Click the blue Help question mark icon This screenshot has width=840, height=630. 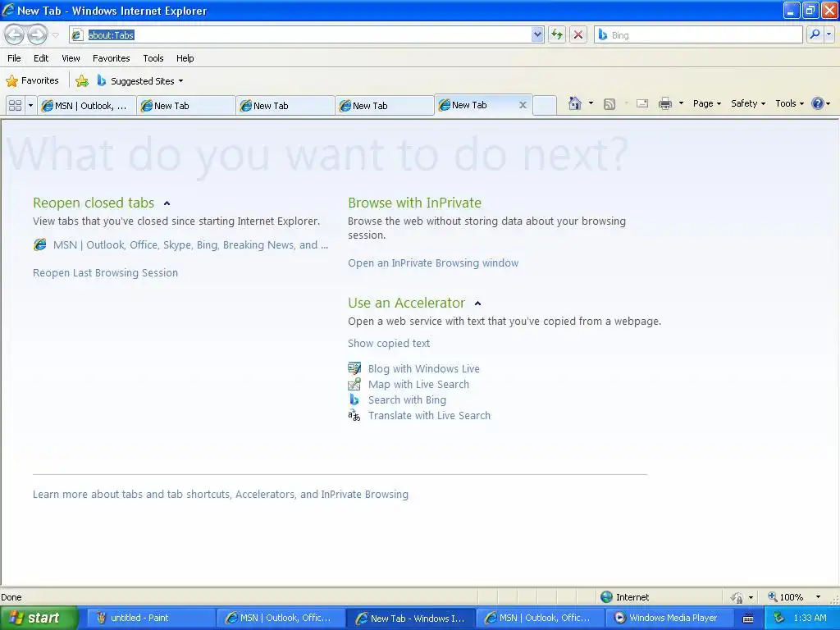(818, 103)
